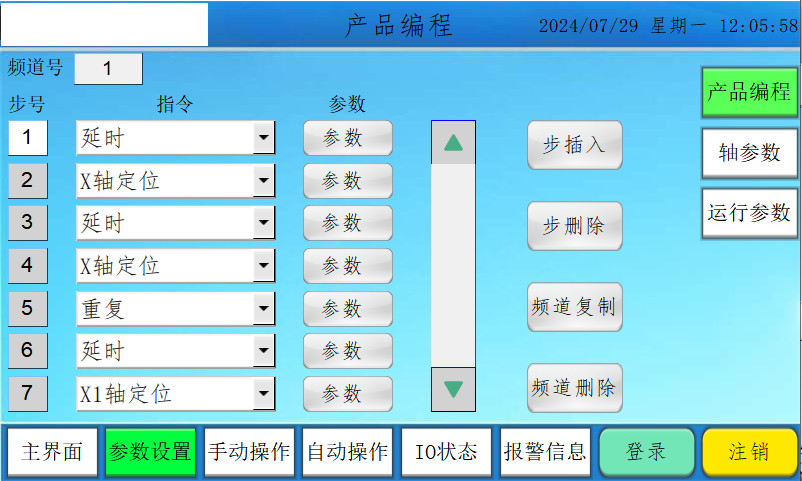Expand step 2 X轴定位 dropdown arrow
The width and height of the screenshot is (802, 481).
pyautogui.click(x=264, y=181)
